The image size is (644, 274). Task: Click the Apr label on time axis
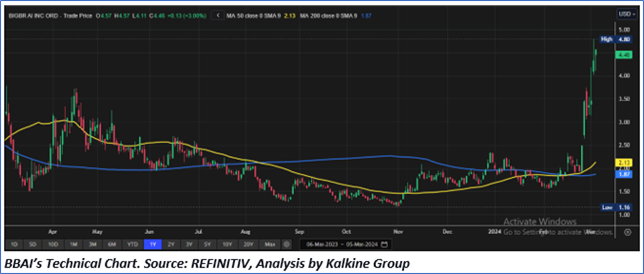[53, 231]
